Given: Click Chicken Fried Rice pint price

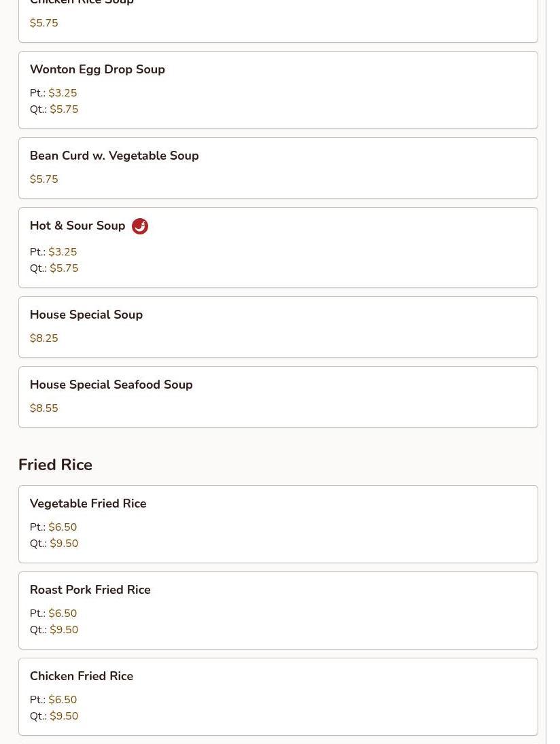Looking at the screenshot, I should tap(63, 700).
